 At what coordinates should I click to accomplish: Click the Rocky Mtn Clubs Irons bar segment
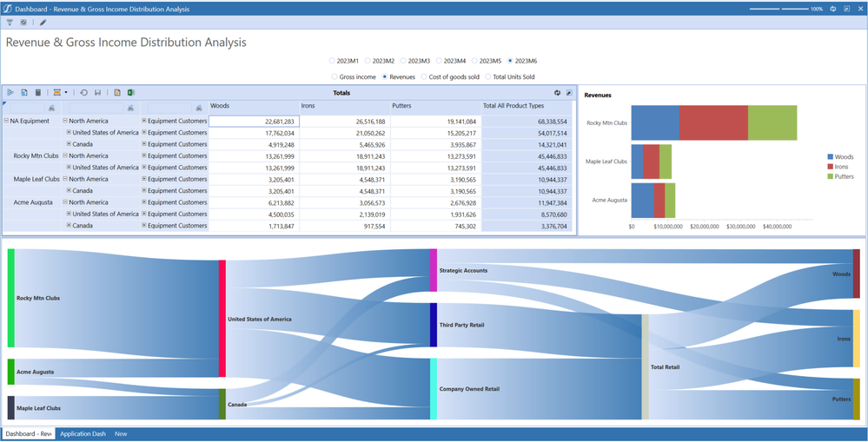tap(713, 122)
